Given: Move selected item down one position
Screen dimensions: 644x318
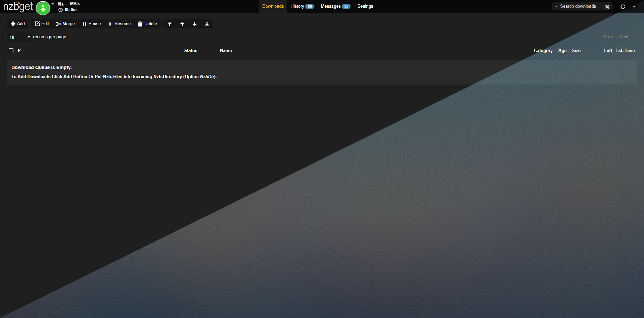Looking at the screenshot, I should pyautogui.click(x=194, y=24).
